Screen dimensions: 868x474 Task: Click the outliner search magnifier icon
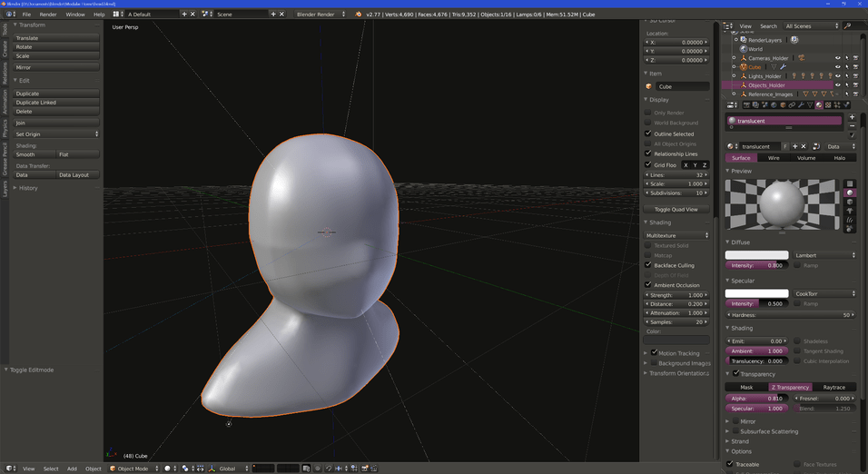(x=847, y=26)
